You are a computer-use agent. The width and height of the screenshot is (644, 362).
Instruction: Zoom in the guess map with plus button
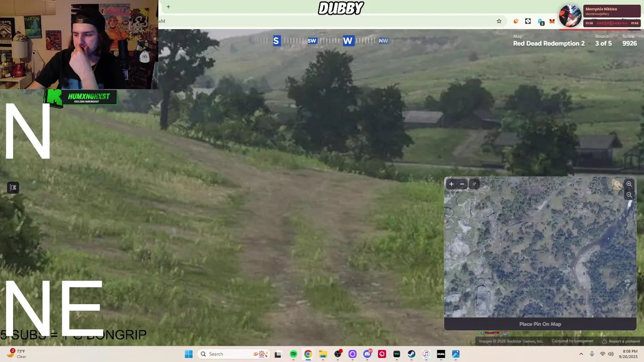[x=451, y=184]
